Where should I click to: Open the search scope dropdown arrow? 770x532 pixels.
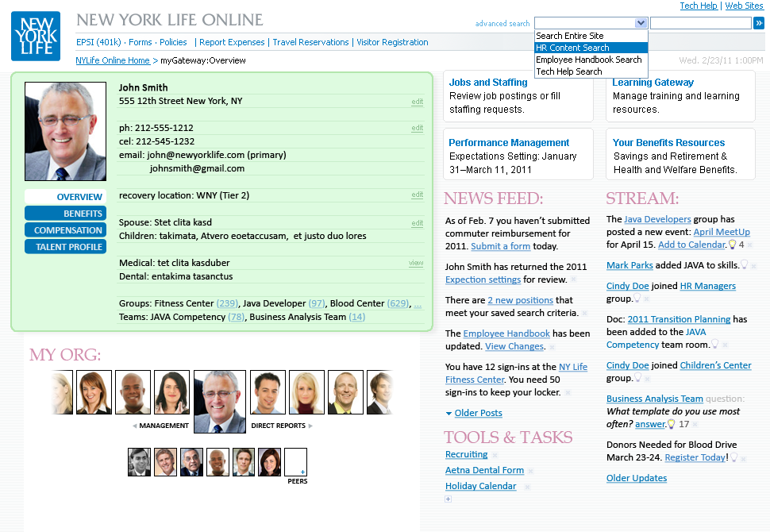[641, 23]
